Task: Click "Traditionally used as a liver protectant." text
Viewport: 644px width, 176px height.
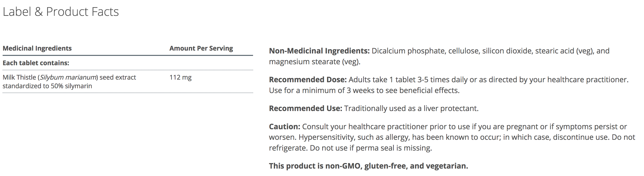Action: (x=411, y=108)
